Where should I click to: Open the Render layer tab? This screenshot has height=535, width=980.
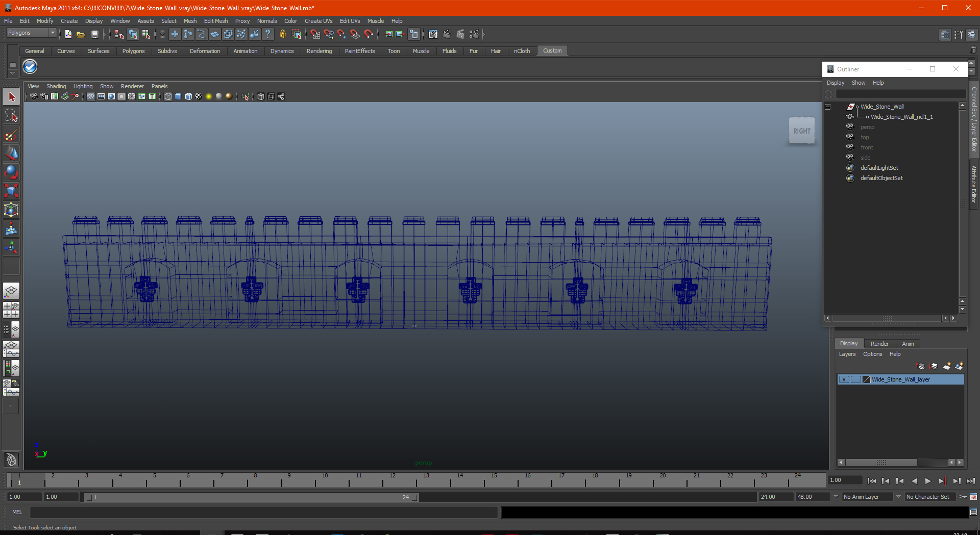[x=879, y=344]
